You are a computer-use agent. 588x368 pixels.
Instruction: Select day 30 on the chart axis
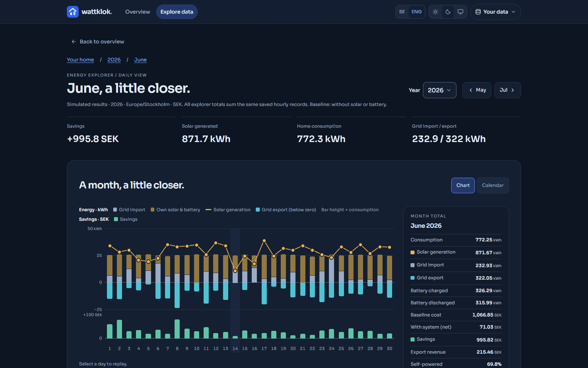click(390, 348)
